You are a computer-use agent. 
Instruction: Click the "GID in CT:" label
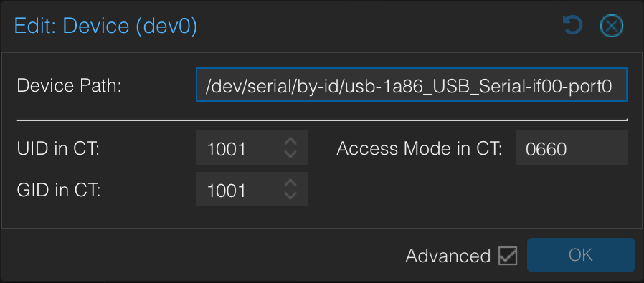(59, 190)
